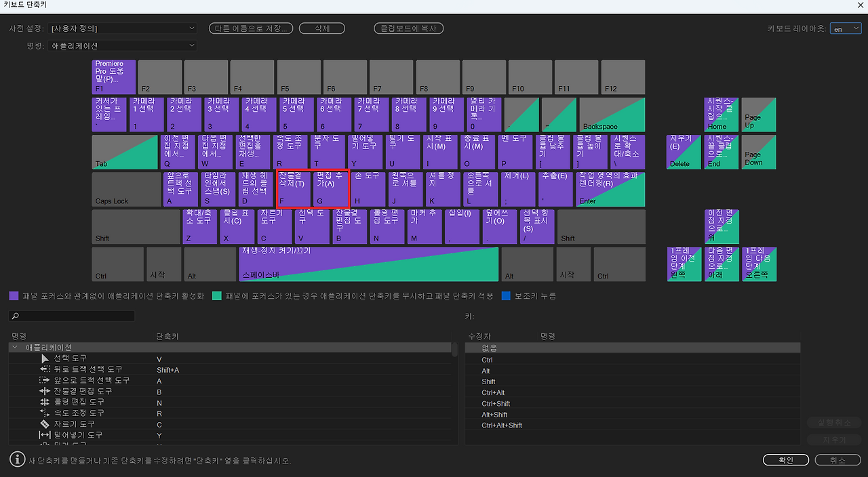
Task: Click the info icon at bottom left
Action: 17,459
